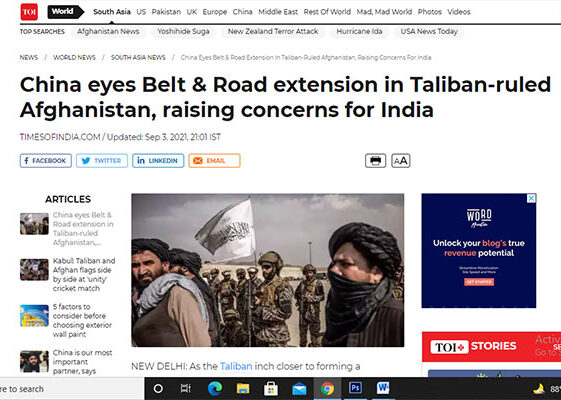
Task: Close the Word Monetize ad
Action: point(532,198)
